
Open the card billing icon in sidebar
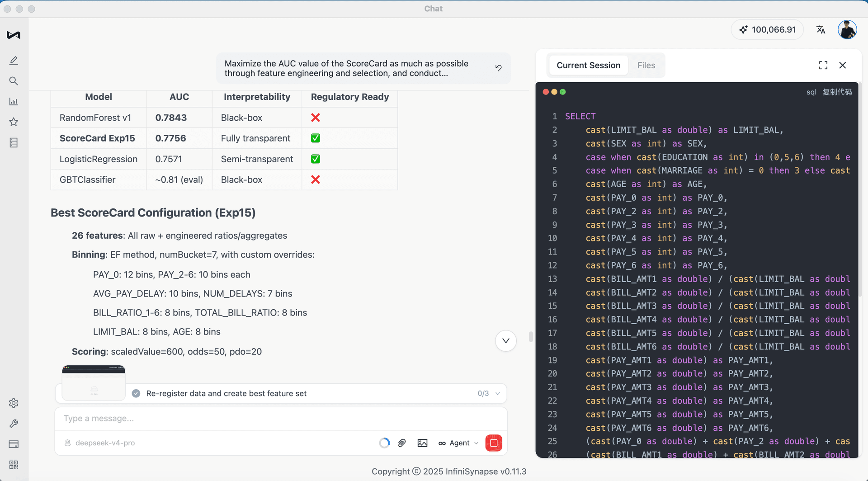pos(14,444)
